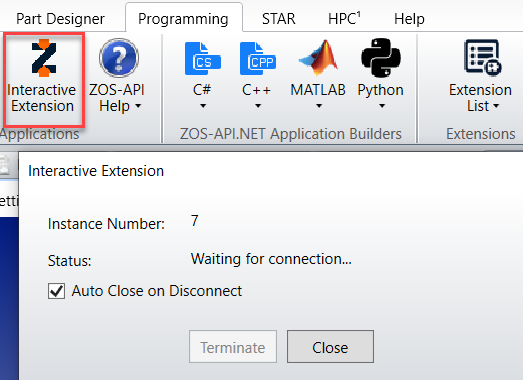Image resolution: width=523 pixels, height=380 pixels.
Task: Choose the Python application builder icon
Action: [x=381, y=58]
